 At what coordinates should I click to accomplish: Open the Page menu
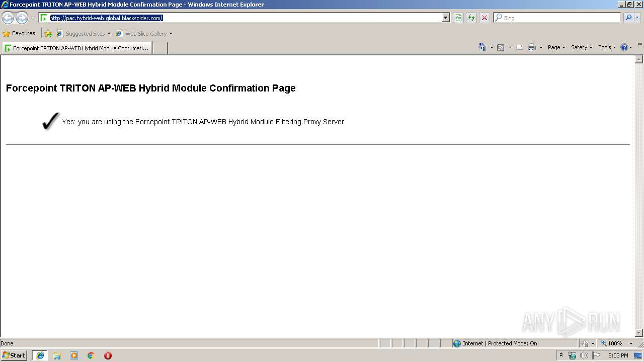(556, 47)
